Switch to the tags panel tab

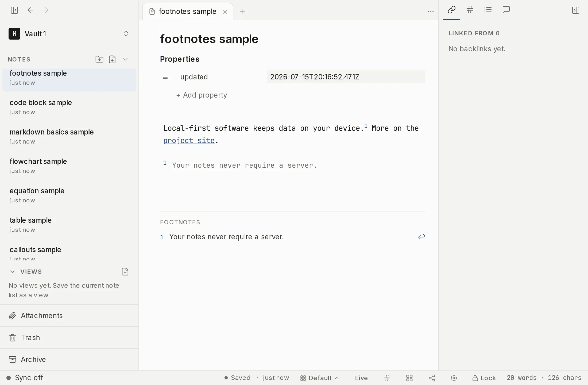[470, 10]
